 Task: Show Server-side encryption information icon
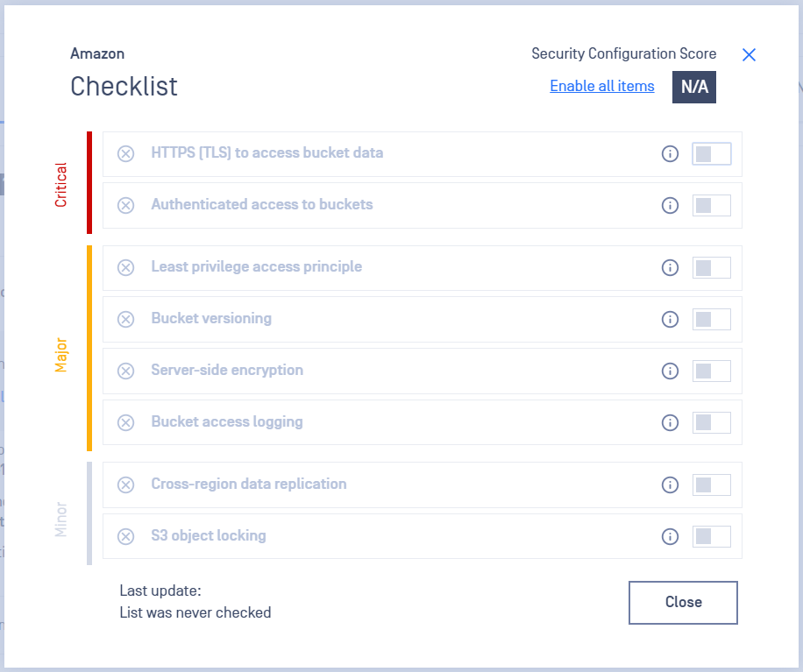(670, 371)
